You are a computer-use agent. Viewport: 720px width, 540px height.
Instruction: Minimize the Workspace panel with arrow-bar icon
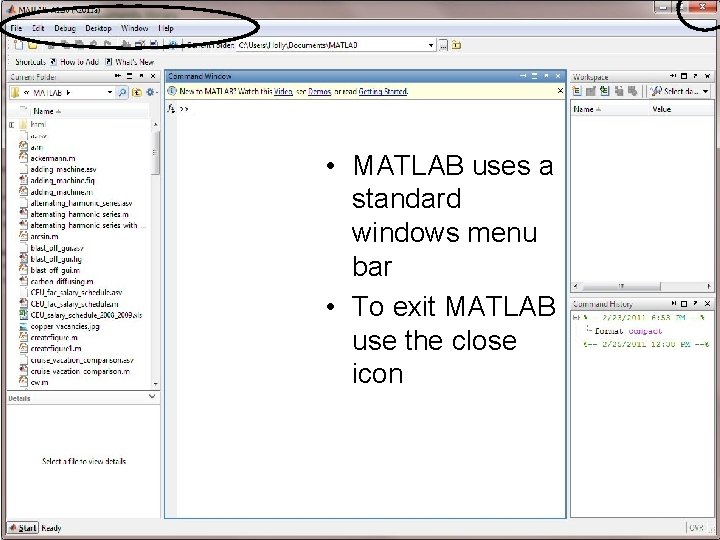click(x=673, y=76)
